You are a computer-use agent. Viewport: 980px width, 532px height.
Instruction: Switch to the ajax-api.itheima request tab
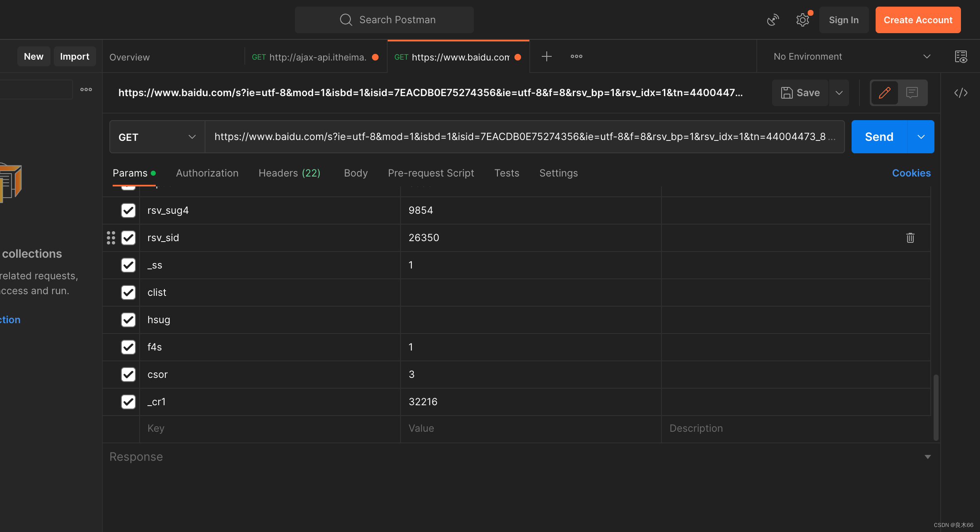[x=316, y=57]
